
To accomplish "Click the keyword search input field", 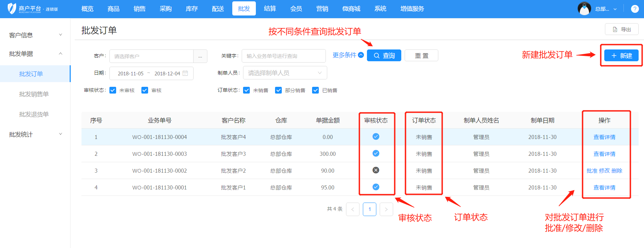I will click(283, 56).
